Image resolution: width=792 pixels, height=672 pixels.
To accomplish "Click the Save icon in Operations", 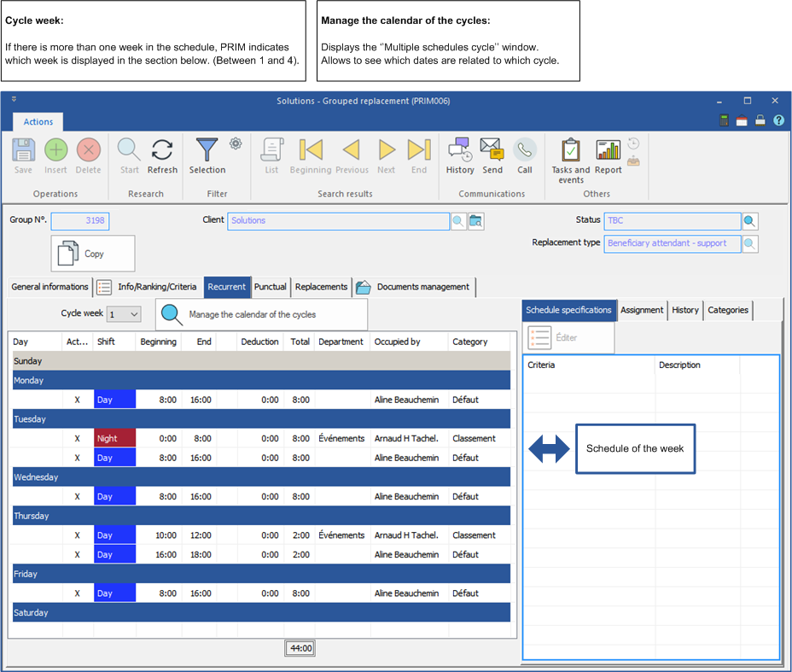I will click(x=23, y=150).
